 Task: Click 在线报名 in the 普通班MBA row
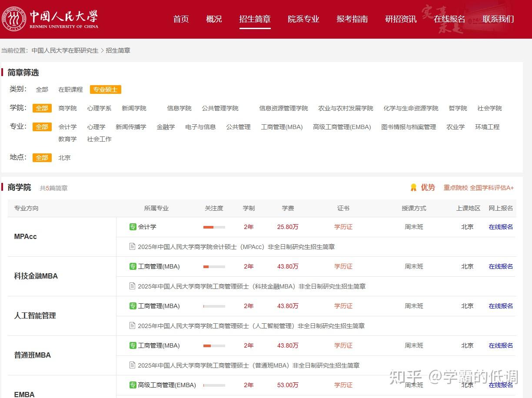[x=501, y=345]
